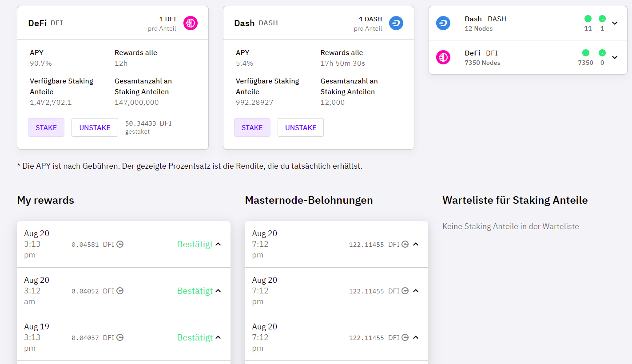This screenshot has width=632, height=364.
Task: Click the 7350 Nodes label under DeFi
Action: pyautogui.click(x=482, y=63)
